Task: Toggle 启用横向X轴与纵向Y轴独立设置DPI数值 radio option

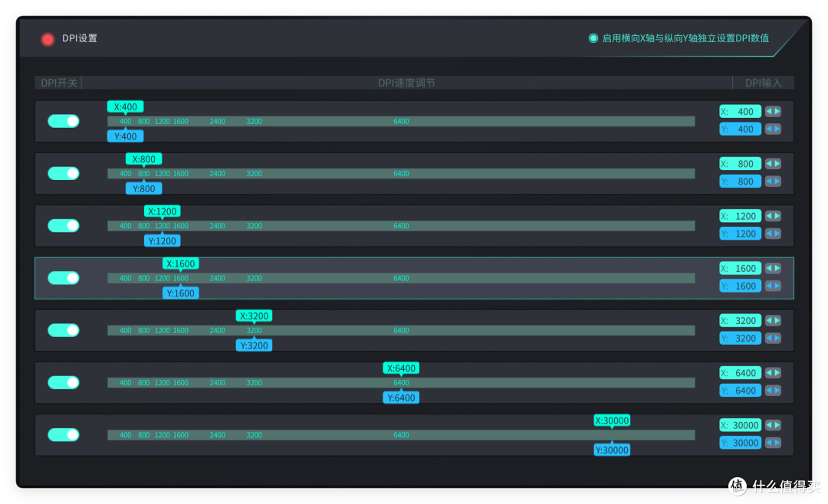Action: click(593, 38)
